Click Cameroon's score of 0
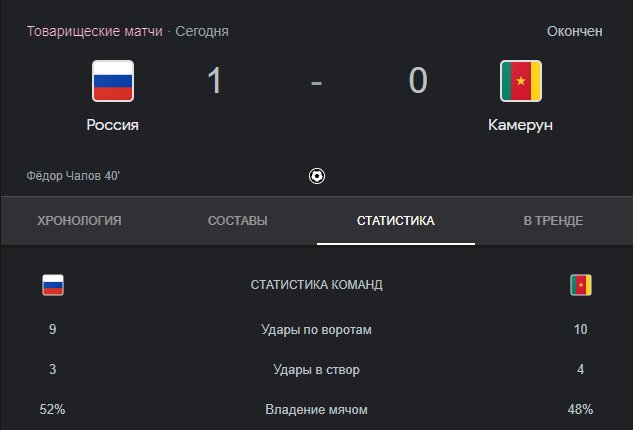This screenshot has width=633, height=430. (x=418, y=80)
